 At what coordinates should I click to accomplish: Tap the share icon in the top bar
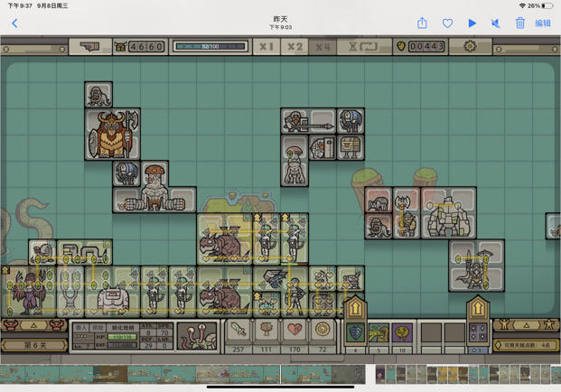click(x=422, y=23)
